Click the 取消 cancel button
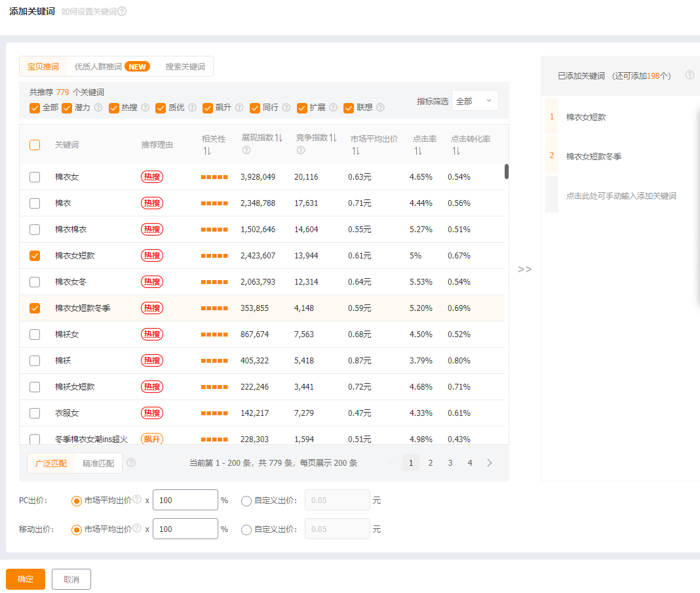 coord(71,579)
